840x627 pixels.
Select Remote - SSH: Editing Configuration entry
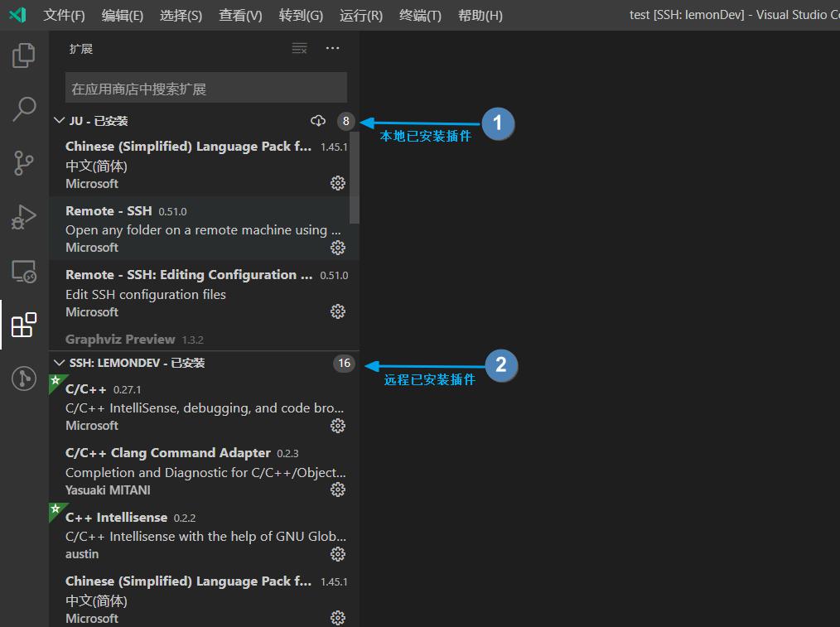click(x=199, y=292)
